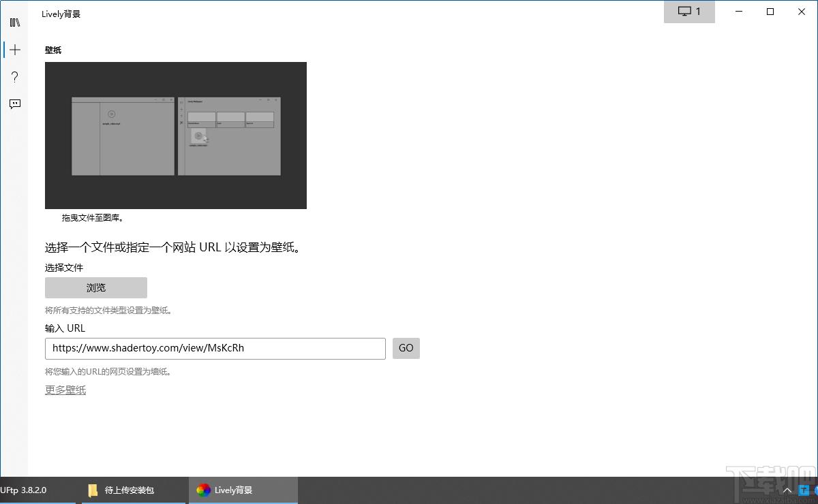Focus the shadertoy URL input field
The width and height of the screenshot is (818, 504).
[215, 348]
